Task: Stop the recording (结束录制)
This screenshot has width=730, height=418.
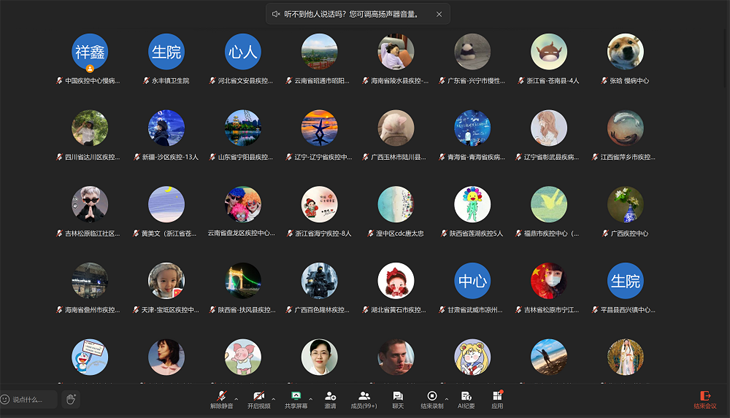Action: coord(432,398)
